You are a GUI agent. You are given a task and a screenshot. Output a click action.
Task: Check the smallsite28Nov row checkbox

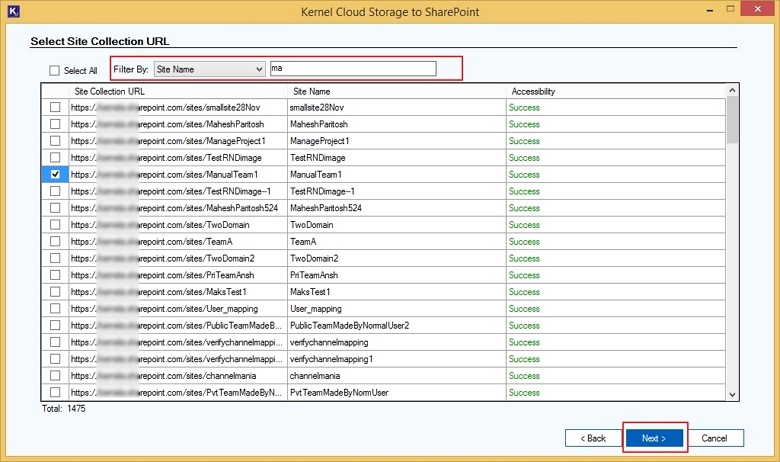[x=55, y=107]
